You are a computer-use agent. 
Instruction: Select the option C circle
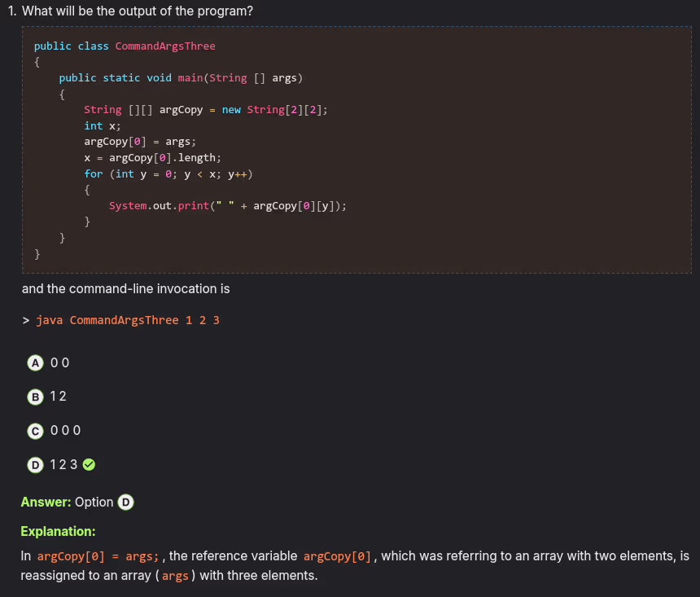click(35, 430)
